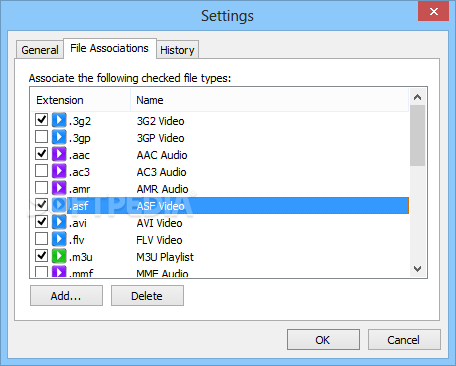Viewport: 456px width, 366px height.
Task: Click the scroll up arrow of the list
Action: coord(417,97)
